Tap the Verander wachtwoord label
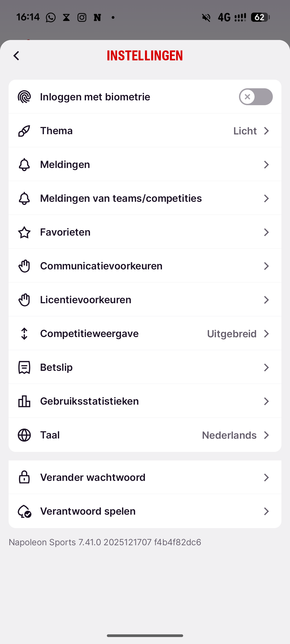This screenshot has height=644, width=290. click(x=93, y=478)
